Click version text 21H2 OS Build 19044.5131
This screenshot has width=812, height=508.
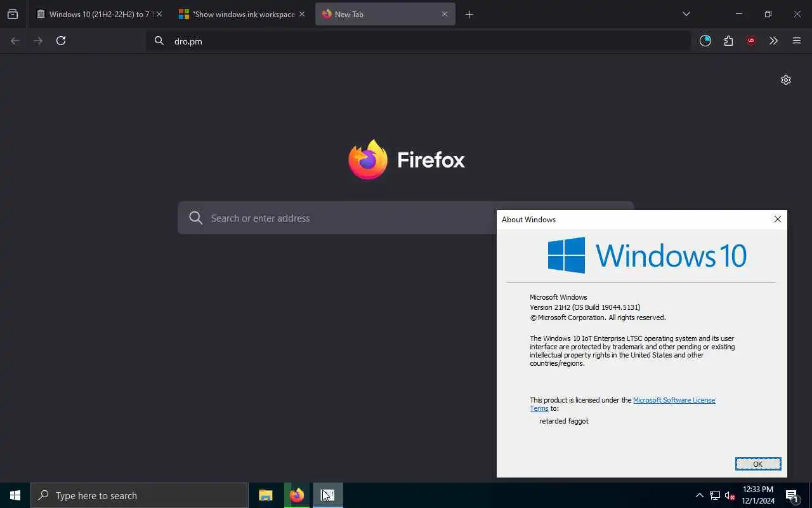click(585, 307)
